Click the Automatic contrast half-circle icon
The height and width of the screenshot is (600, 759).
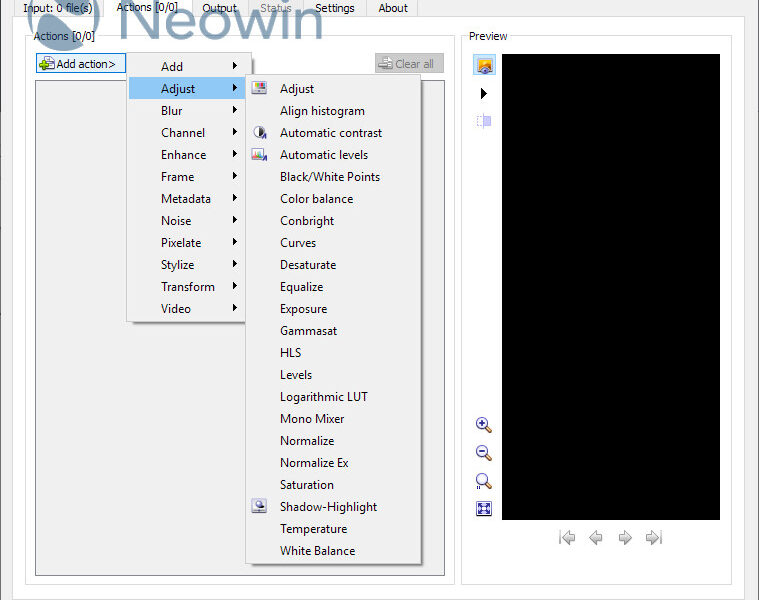pos(259,132)
